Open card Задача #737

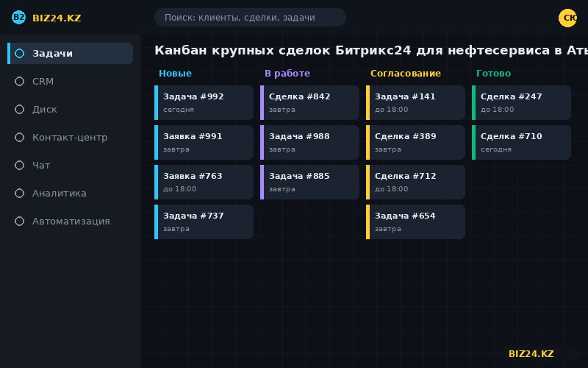click(204, 222)
